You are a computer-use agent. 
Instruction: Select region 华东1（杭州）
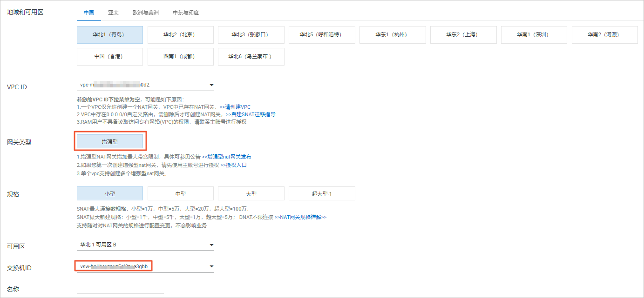coord(393,35)
